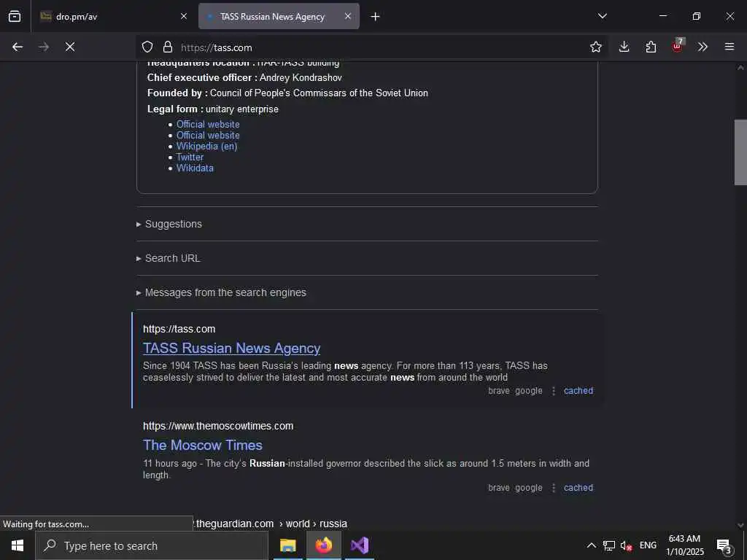The image size is (747, 560).
Task: Show more toolbar tools via double chevron
Action: (x=703, y=47)
